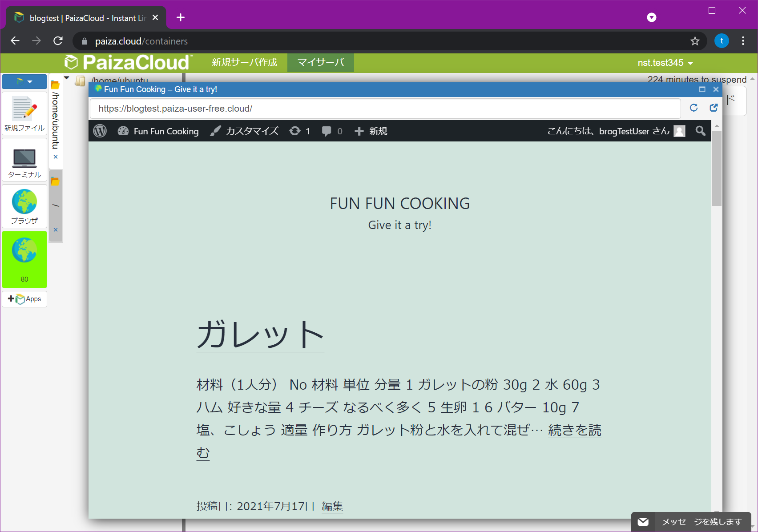Viewport: 758px width, 532px height.
Task: Open the 新規ファイル (new file) icon
Action: (x=24, y=114)
